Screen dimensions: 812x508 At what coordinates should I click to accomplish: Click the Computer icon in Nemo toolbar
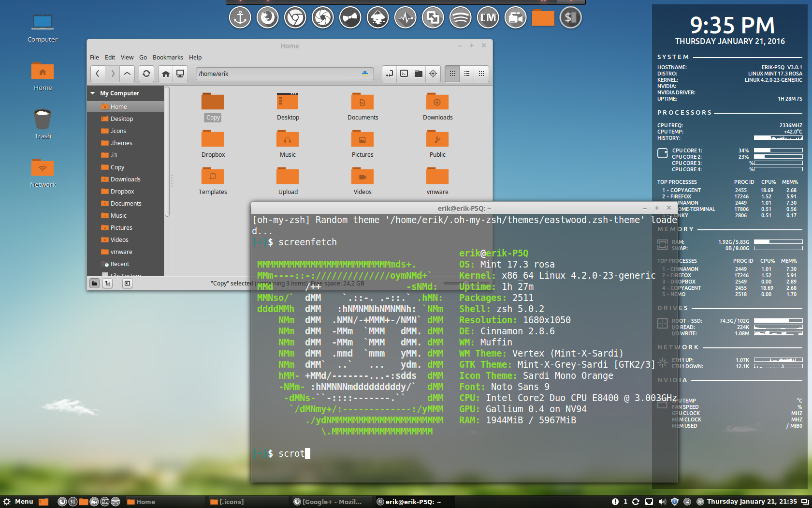pos(180,74)
